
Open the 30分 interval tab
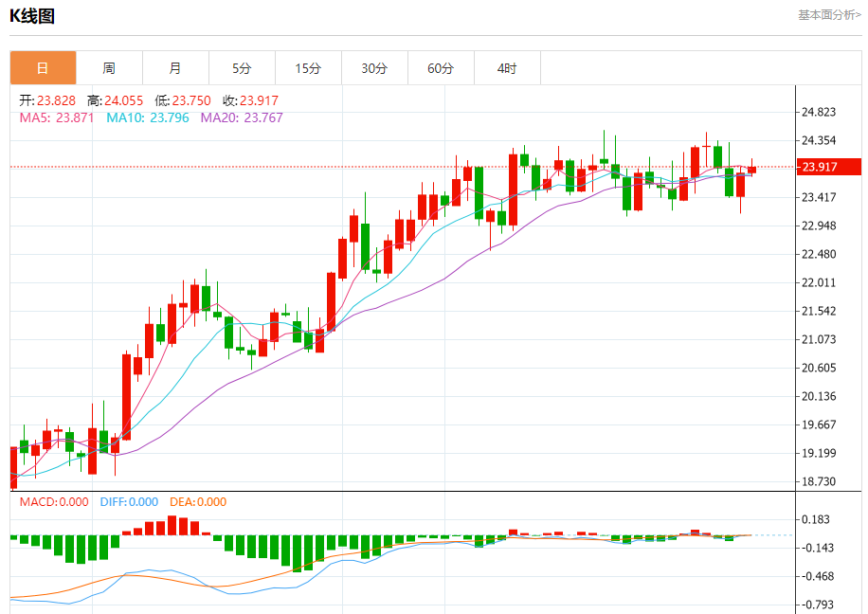coord(374,68)
